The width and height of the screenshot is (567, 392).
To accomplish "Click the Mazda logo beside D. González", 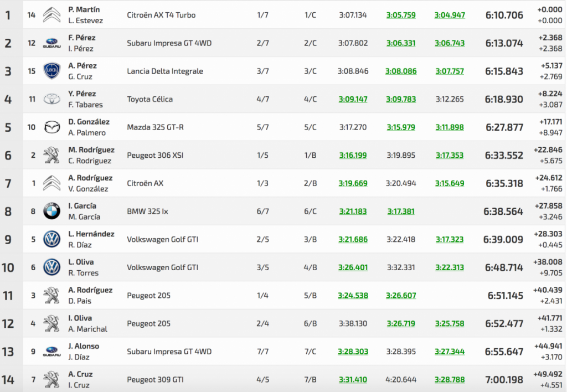I will click(51, 127).
